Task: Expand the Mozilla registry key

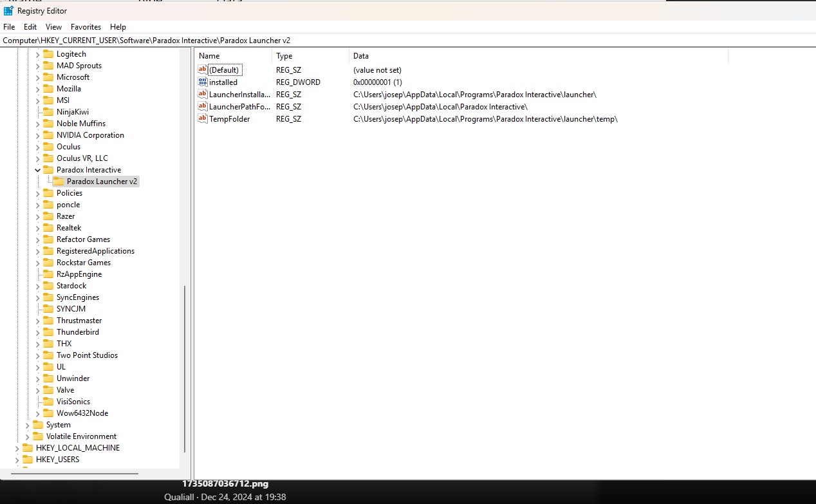Action: pyautogui.click(x=37, y=89)
